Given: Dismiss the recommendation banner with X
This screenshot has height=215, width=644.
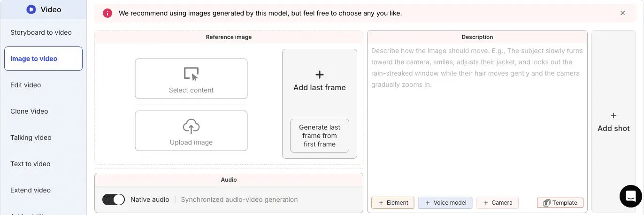Looking at the screenshot, I should coord(622,13).
